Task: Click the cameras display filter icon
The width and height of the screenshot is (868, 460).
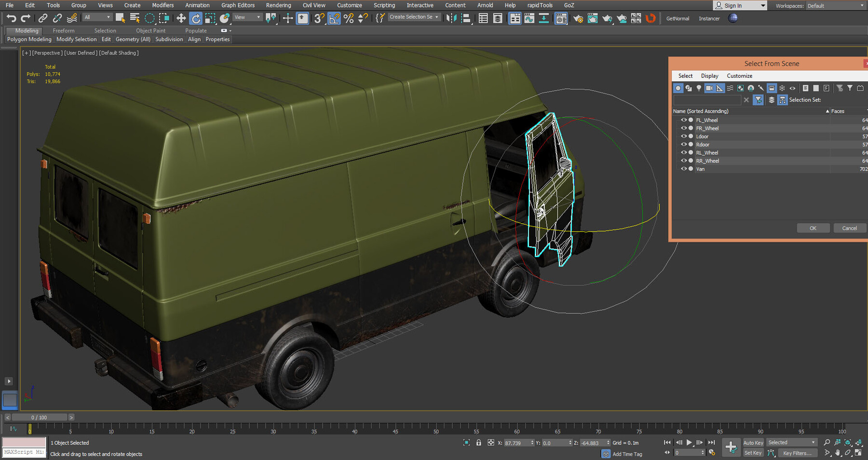Action: tap(709, 88)
